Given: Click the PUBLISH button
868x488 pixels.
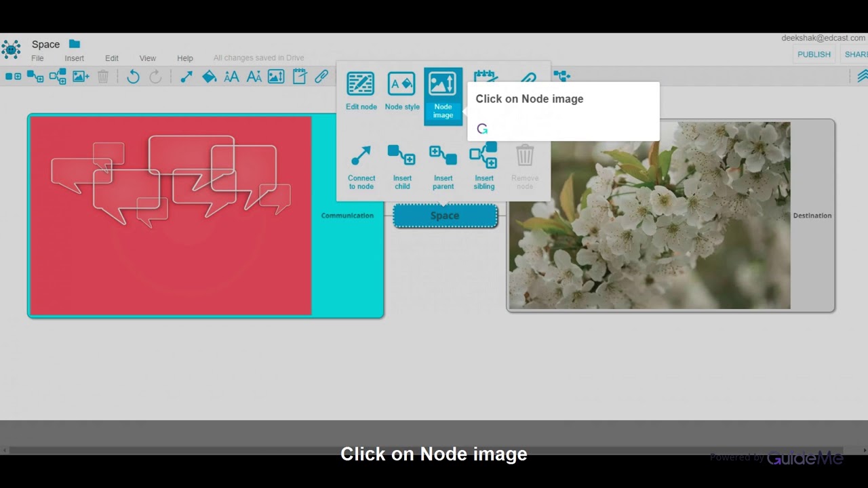Looking at the screenshot, I should [814, 54].
